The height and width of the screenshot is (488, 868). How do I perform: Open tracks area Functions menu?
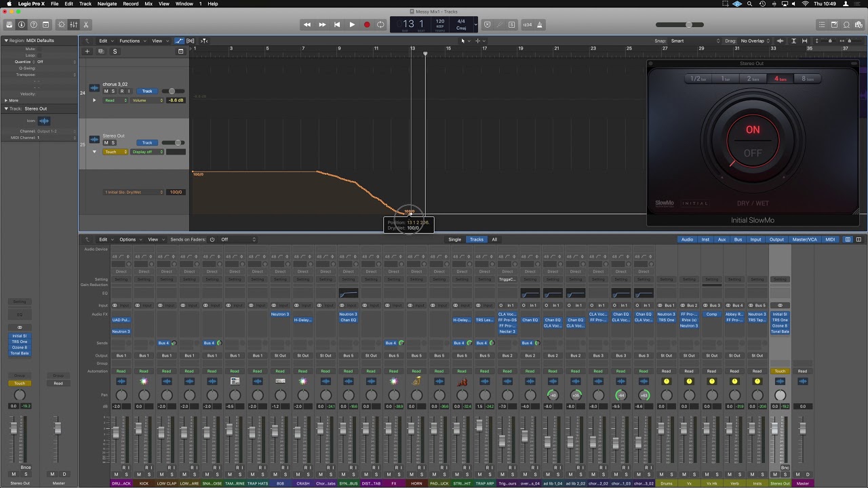[x=132, y=41]
